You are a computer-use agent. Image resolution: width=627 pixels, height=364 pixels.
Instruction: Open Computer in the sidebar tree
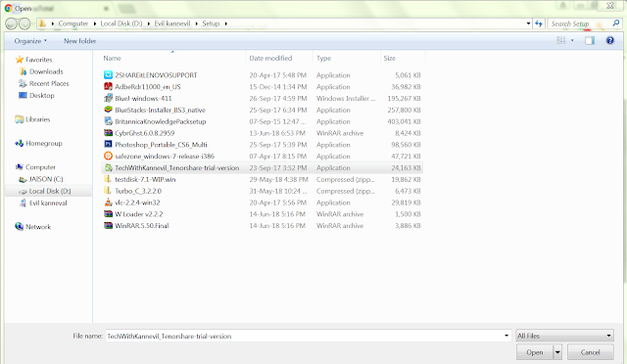click(x=40, y=167)
